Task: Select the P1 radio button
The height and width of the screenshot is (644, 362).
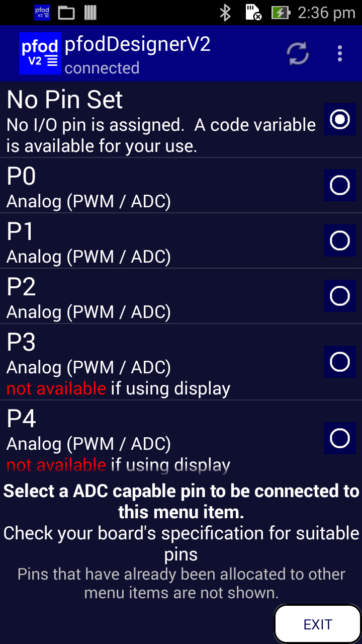Action: (x=340, y=240)
